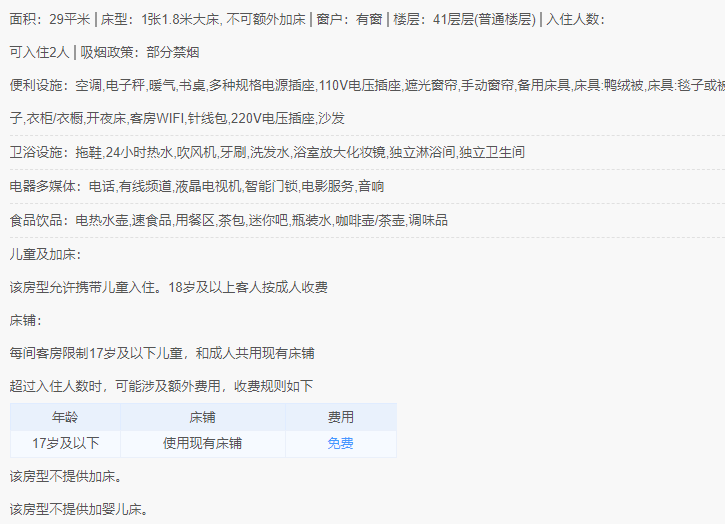Click the 面积：29平米 text

[x=49, y=19]
